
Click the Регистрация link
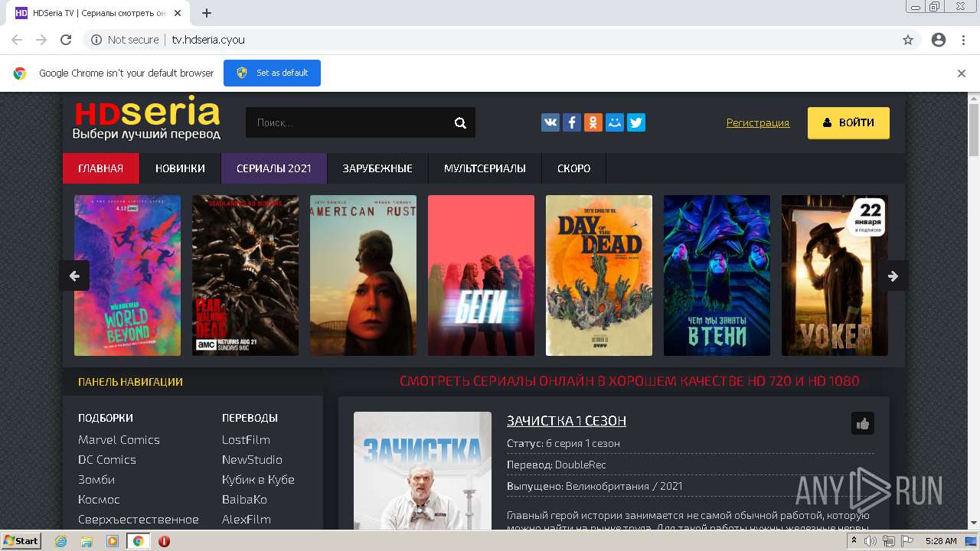click(x=758, y=122)
